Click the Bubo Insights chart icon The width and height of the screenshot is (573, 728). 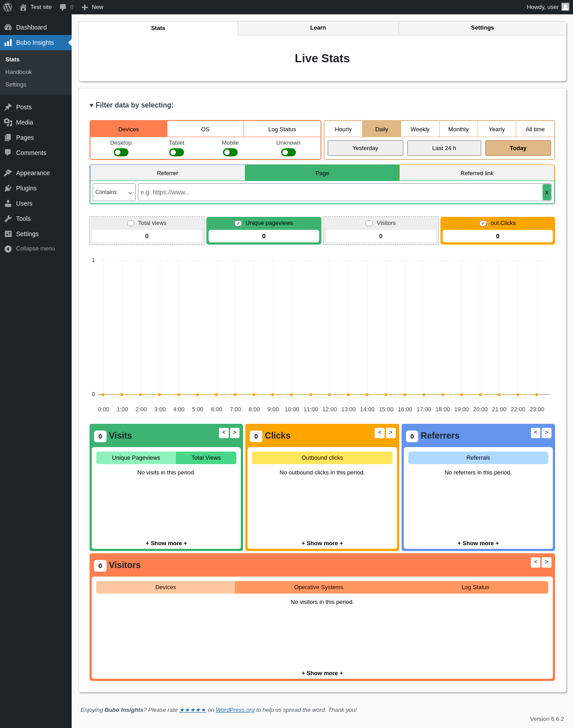[8, 43]
